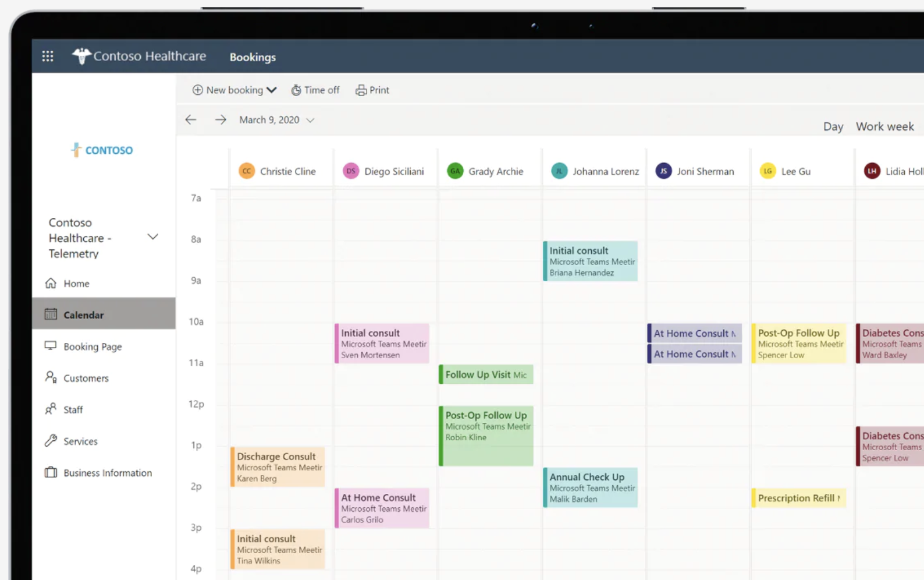Open Lee Gu's Prescription Refill booking
Image resolution: width=924 pixels, height=580 pixels.
pos(799,498)
